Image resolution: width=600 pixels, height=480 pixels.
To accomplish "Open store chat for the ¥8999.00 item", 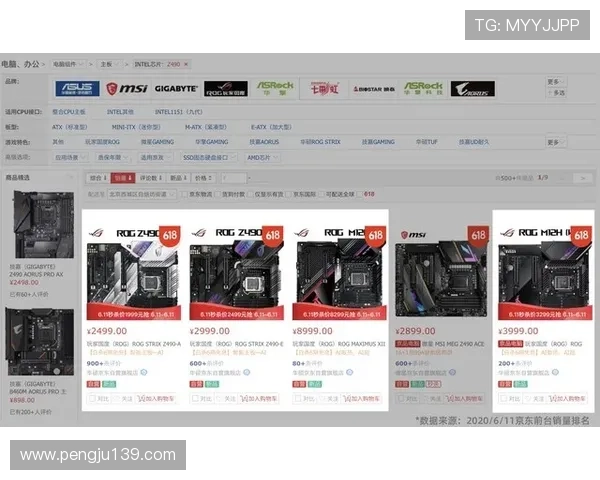I will [x=349, y=372].
